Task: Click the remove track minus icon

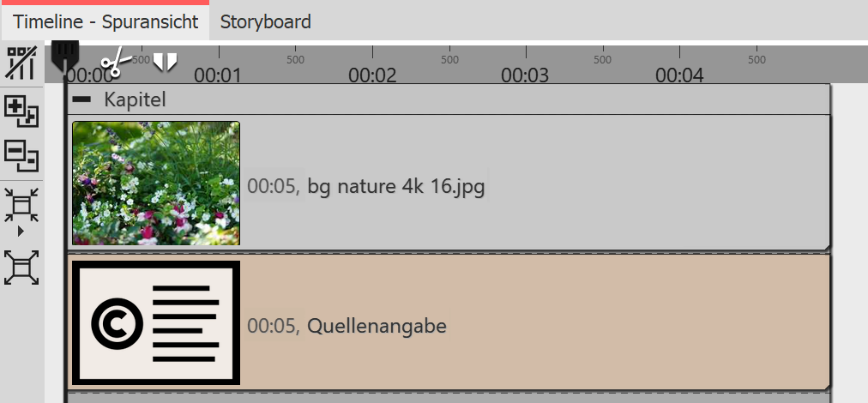Action: point(21,154)
